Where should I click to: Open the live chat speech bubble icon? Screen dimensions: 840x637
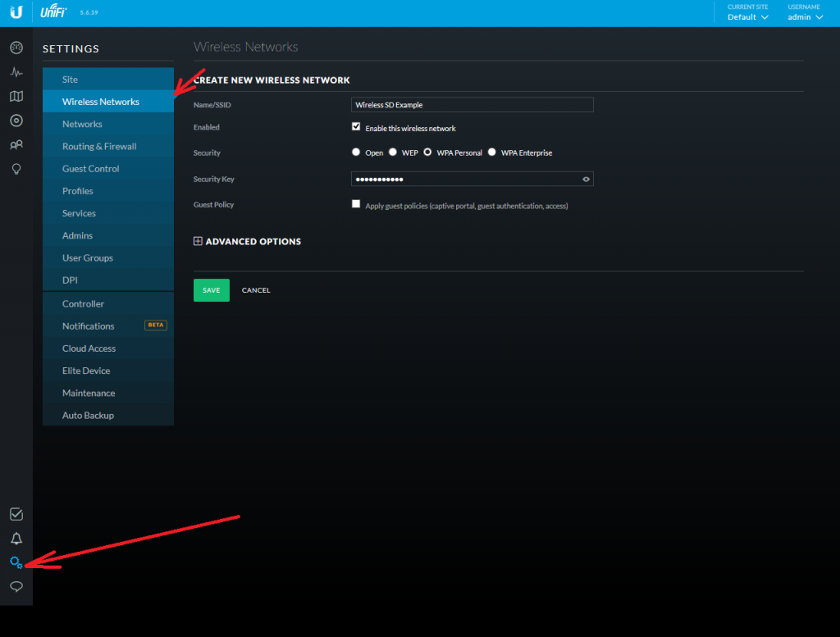16,587
